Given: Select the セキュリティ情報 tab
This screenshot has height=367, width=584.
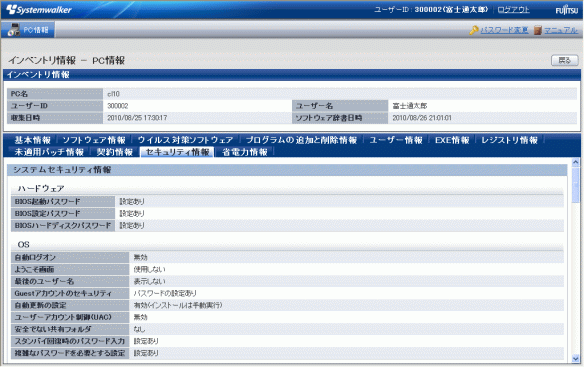Looking at the screenshot, I should [177, 152].
